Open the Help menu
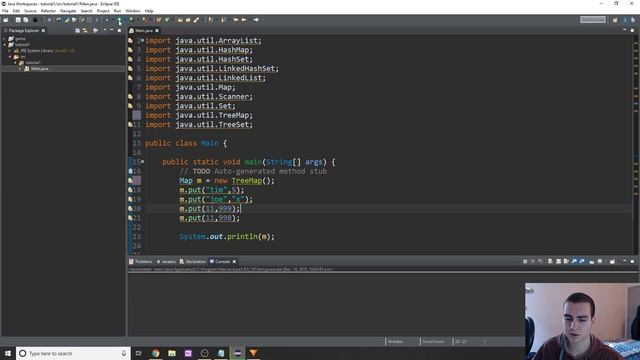 (149, 11)
